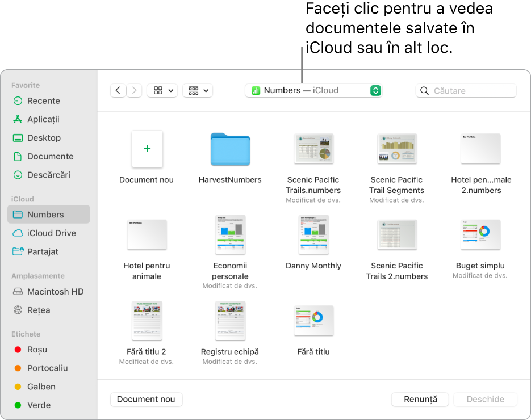Click the Aplicații app store icon

[18, 119]
